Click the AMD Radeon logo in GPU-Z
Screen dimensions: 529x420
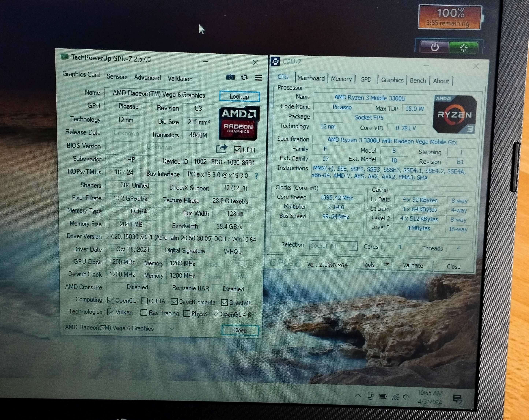coord(238,124)
